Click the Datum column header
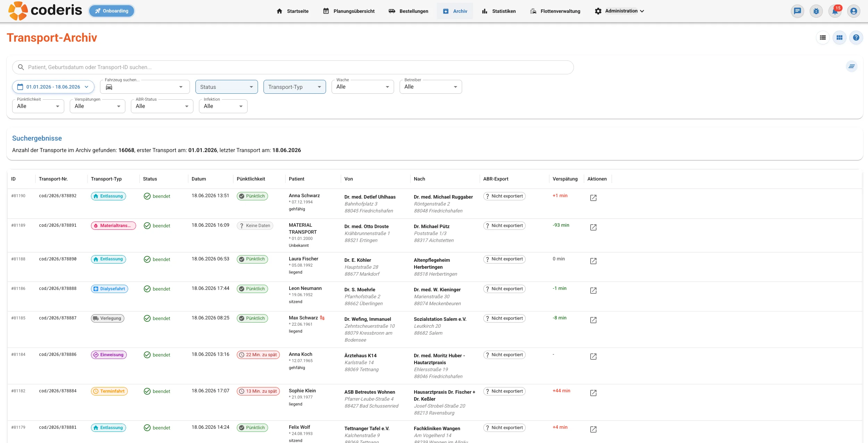Viewport: 868px width, 443px height. point(199,179)
